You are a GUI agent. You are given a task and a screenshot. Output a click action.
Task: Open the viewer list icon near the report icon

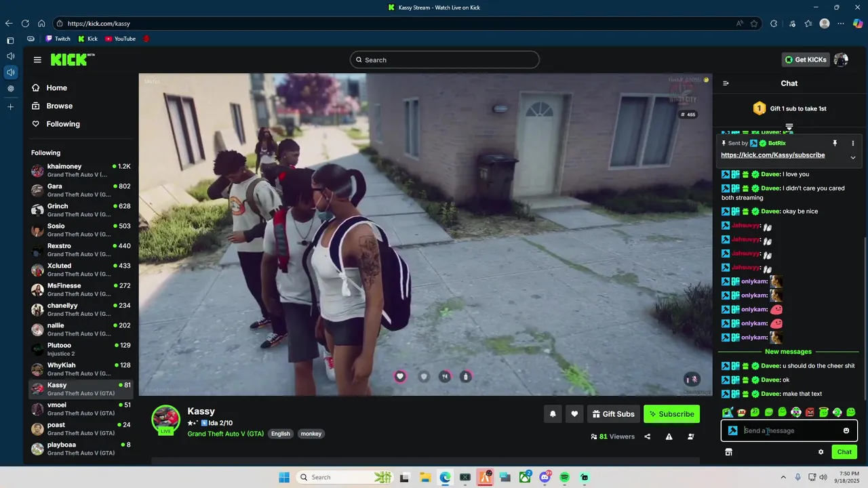click(691, 436)
